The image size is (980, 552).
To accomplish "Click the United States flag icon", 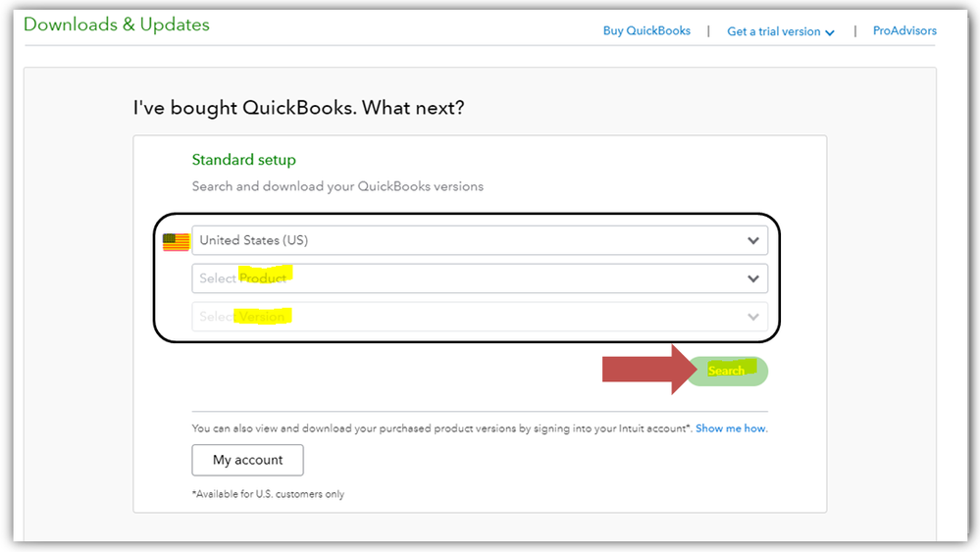I will [x=177, y=241].
